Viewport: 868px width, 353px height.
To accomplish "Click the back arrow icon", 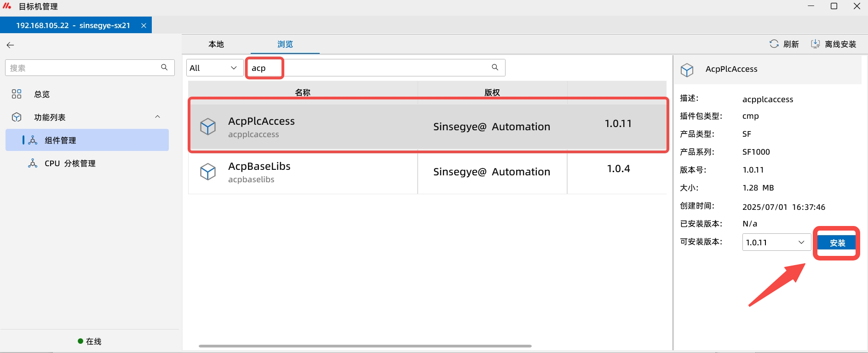I will (10, 45).
